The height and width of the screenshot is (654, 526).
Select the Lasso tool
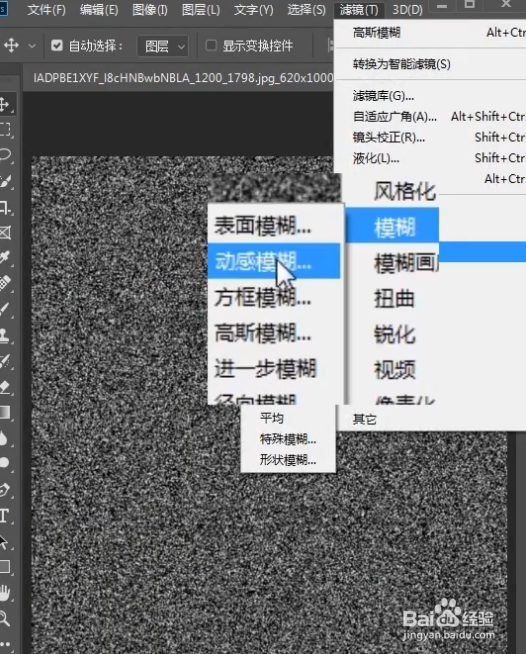(5, 155)
